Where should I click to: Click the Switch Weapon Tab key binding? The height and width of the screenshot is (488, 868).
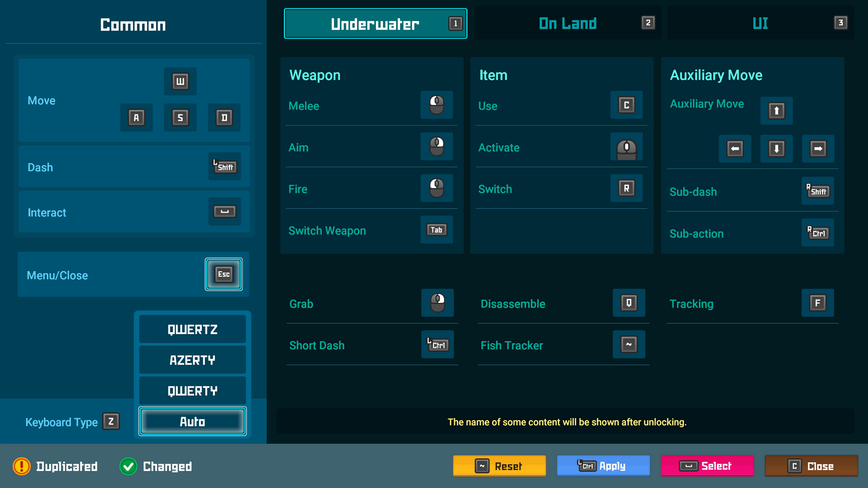click(x=436, y=230)
